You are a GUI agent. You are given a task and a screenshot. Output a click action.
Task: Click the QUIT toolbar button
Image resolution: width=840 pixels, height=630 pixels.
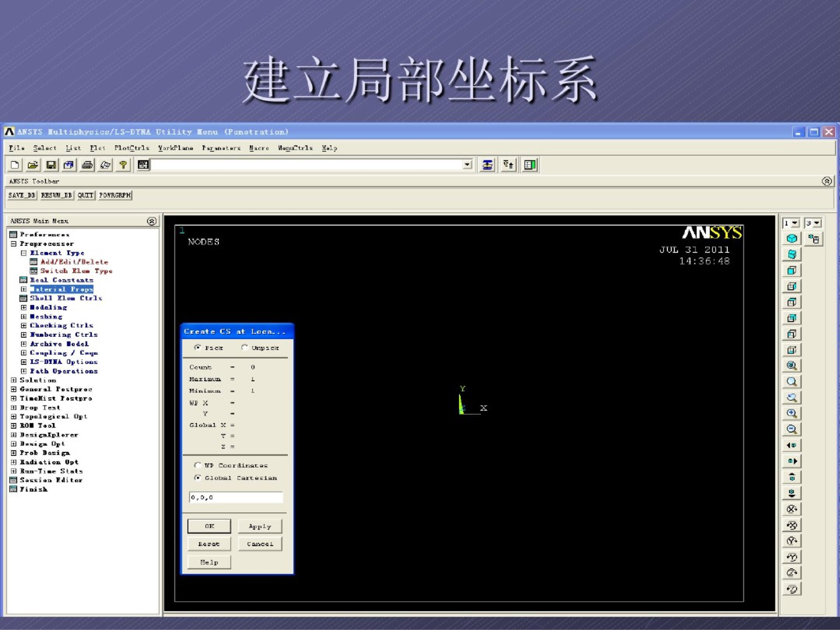85,195
